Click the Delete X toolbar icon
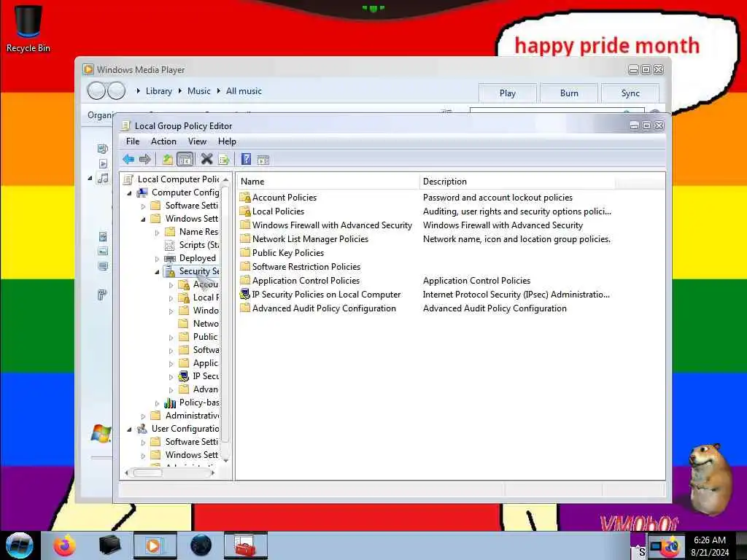Screen dimensions: 747x560 206,159
